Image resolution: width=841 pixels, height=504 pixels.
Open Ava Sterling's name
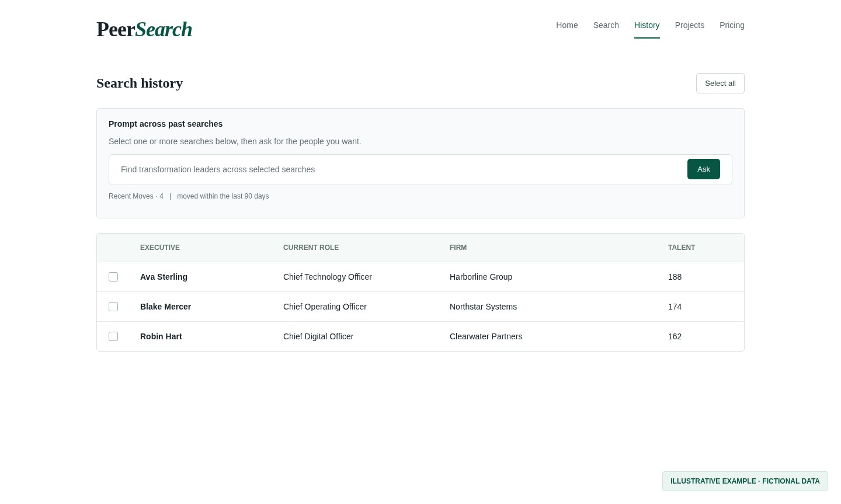(164, 277)
